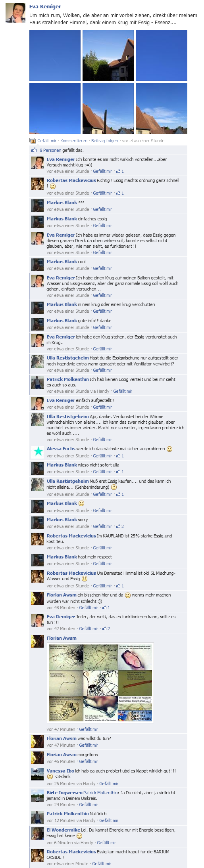The image size is (204, 868).
Task: Click Alessa Fuchs's star avatar
Action: 37,451
